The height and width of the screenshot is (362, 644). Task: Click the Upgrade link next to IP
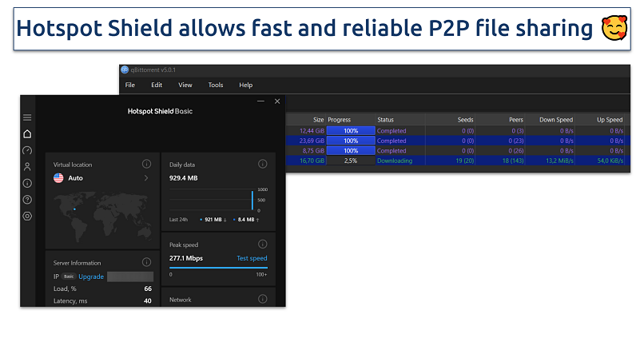pyautogui.click(x=91, y=276)
